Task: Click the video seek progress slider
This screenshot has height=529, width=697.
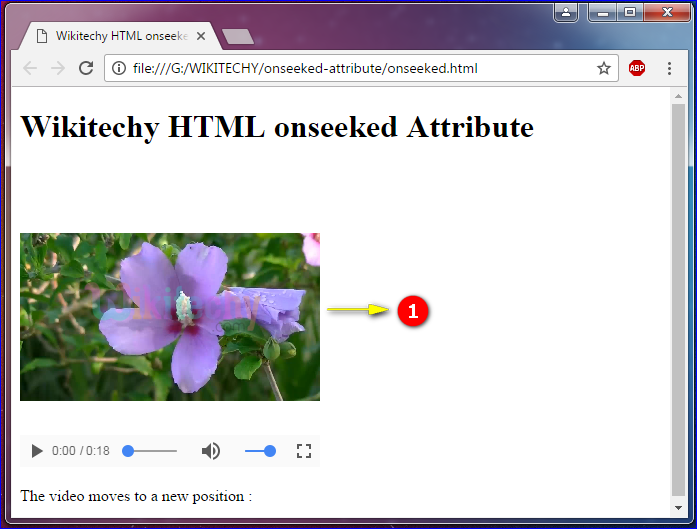Action: 151,451
